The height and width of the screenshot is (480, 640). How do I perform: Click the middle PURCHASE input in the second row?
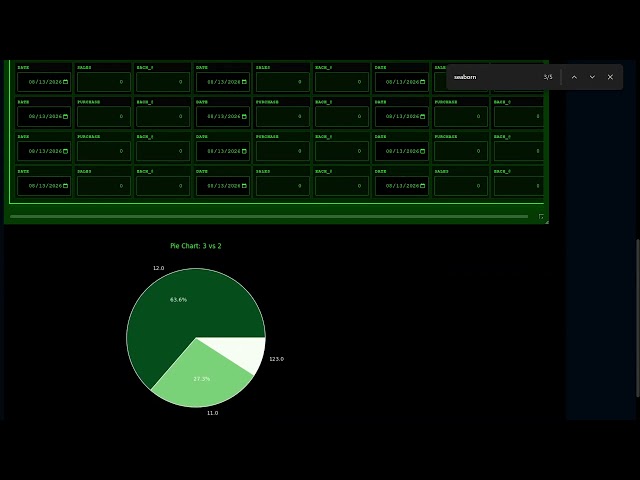tap(282, 116)
